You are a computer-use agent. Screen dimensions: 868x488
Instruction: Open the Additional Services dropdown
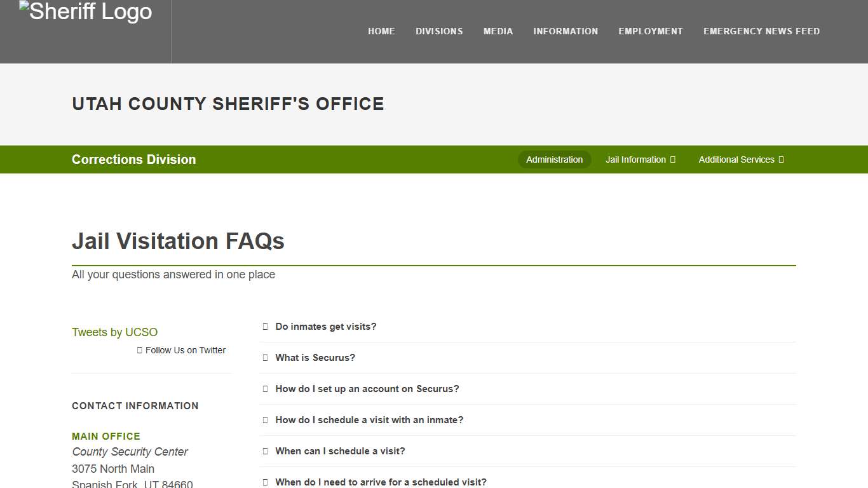(x=740, y=159)
